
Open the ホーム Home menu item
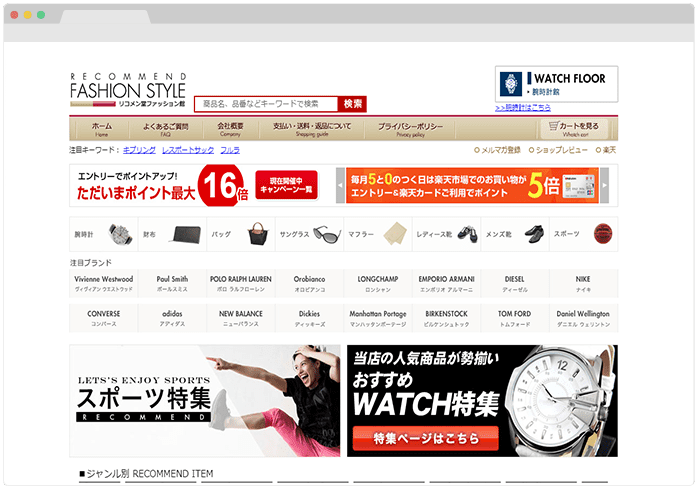tap(102, 130)
